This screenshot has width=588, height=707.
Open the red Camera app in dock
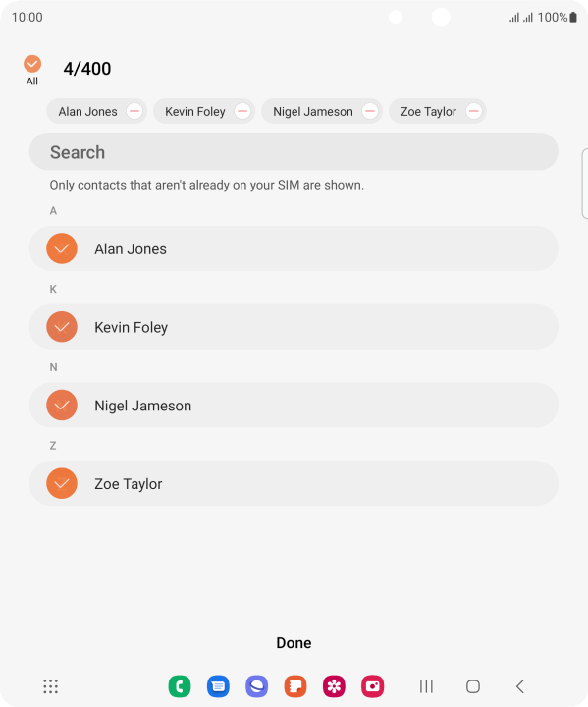point(372,686)
